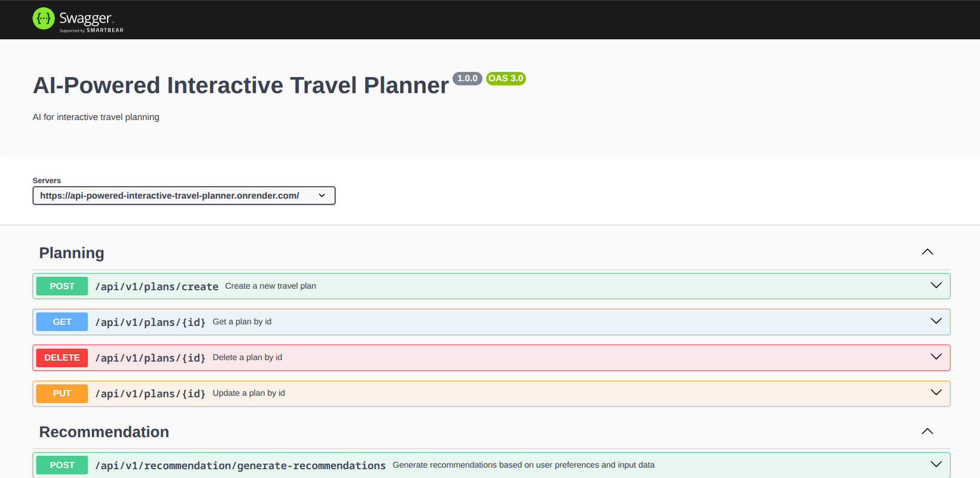The width and height of the screenshot is (980, 478).
Task: Click the 'Update a plan by id' summary
Action: click(x=249, y=393)
